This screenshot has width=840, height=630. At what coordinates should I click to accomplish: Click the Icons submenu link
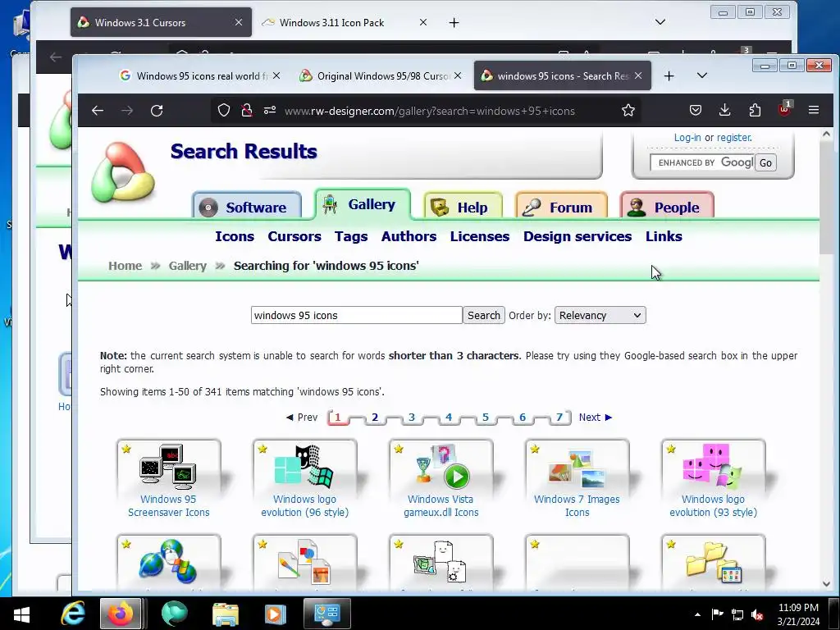pos(235,236)
